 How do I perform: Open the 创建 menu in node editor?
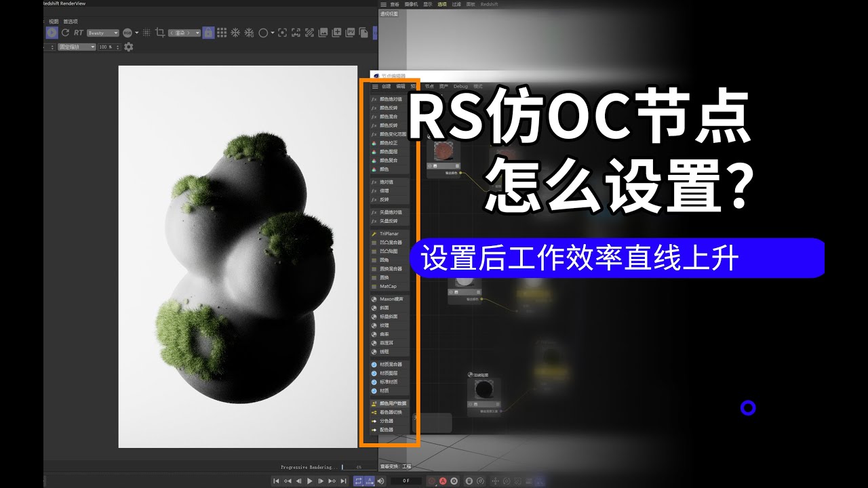[386, 86]
